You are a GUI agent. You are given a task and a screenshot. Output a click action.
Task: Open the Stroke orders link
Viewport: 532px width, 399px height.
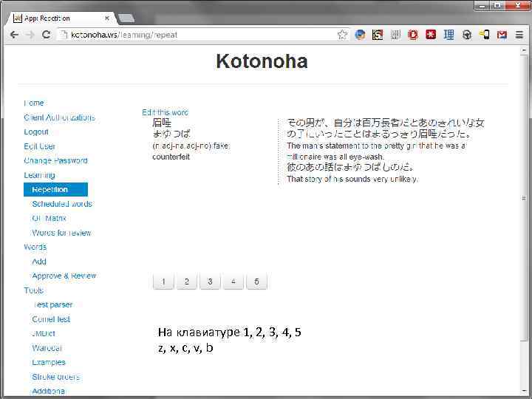[56, 377]
